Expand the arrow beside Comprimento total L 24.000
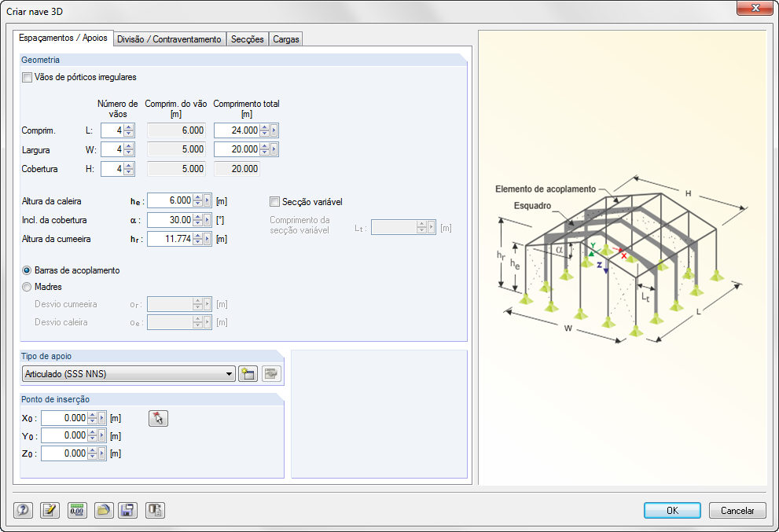The height and width of the screenshot is (532, 779). click(x=274, y=130)
